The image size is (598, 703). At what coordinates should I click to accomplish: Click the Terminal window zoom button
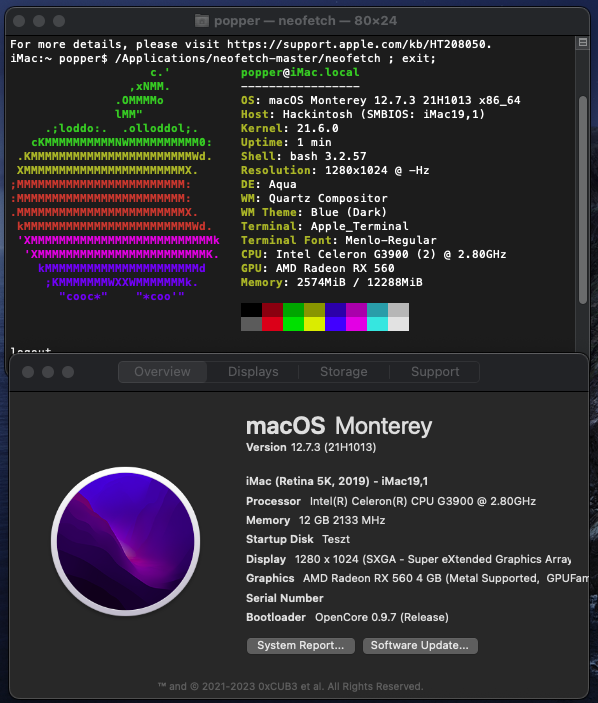click(59, 21)
